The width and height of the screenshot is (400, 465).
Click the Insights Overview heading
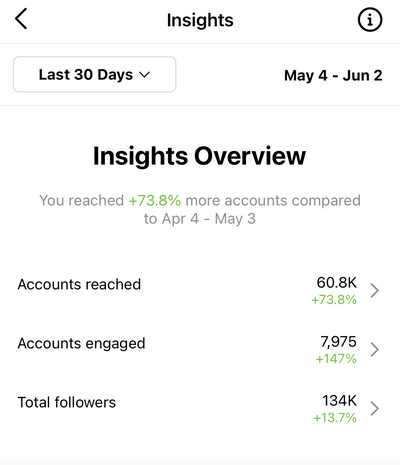[199, 156]
